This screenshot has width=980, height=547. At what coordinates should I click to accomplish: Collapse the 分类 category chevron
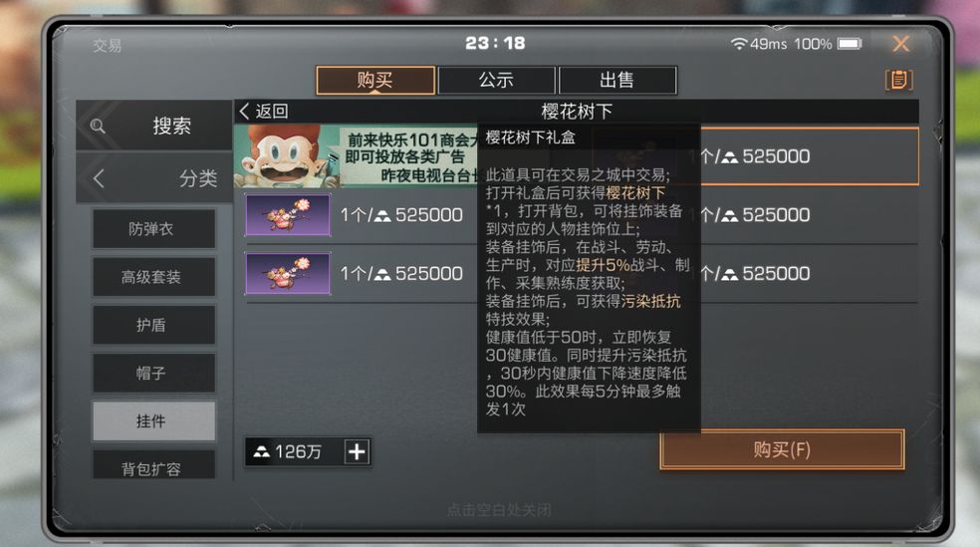tap(99, 178)
